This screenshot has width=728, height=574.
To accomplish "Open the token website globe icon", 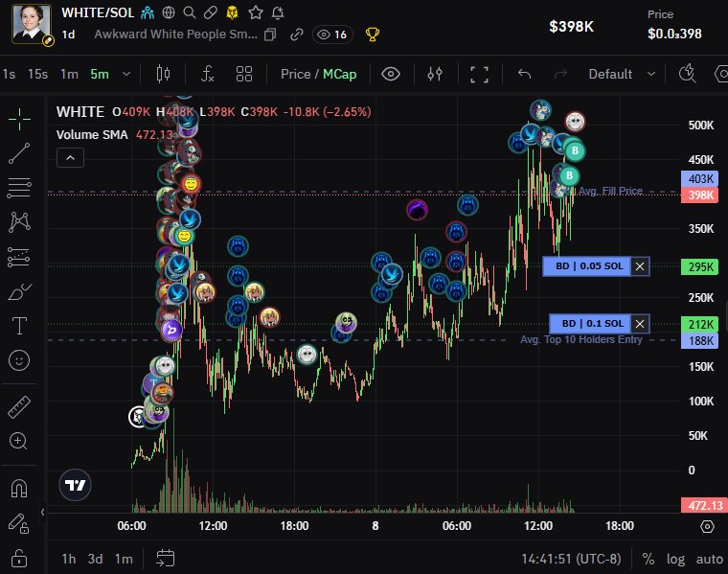I will tap(169, 12).
